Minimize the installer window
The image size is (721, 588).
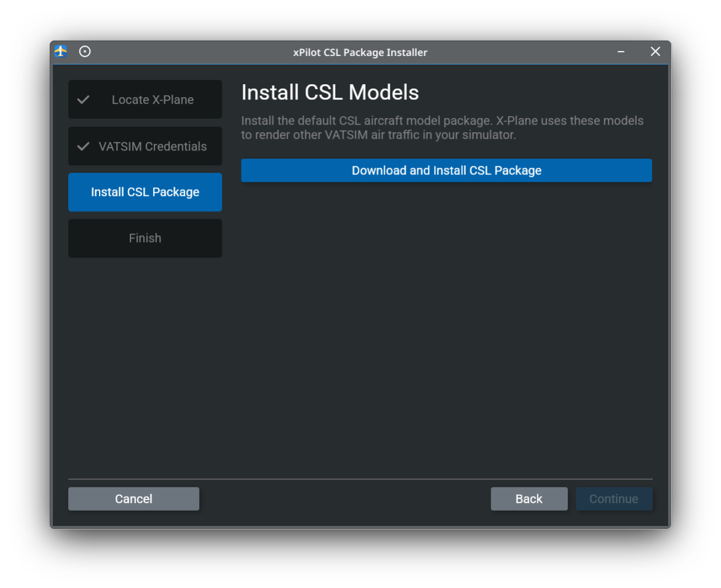tap(620, 52)
